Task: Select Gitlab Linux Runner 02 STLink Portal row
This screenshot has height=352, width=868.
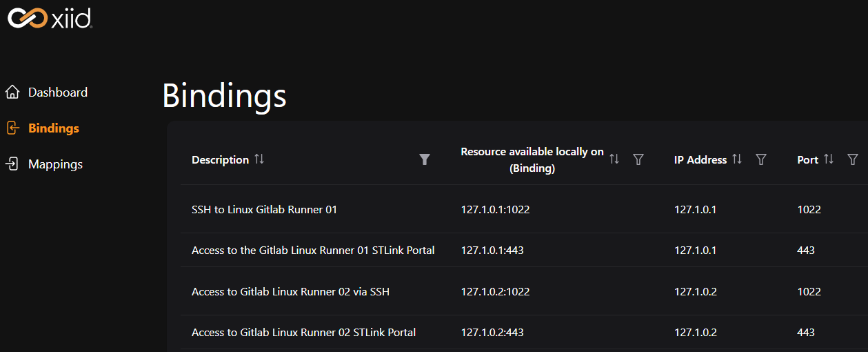Action: (x=303, y=333)
